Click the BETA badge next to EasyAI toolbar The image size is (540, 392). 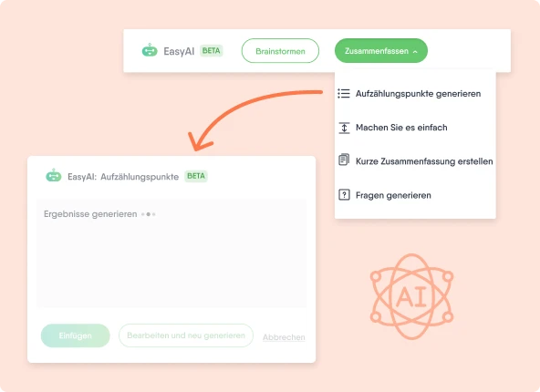211,50
